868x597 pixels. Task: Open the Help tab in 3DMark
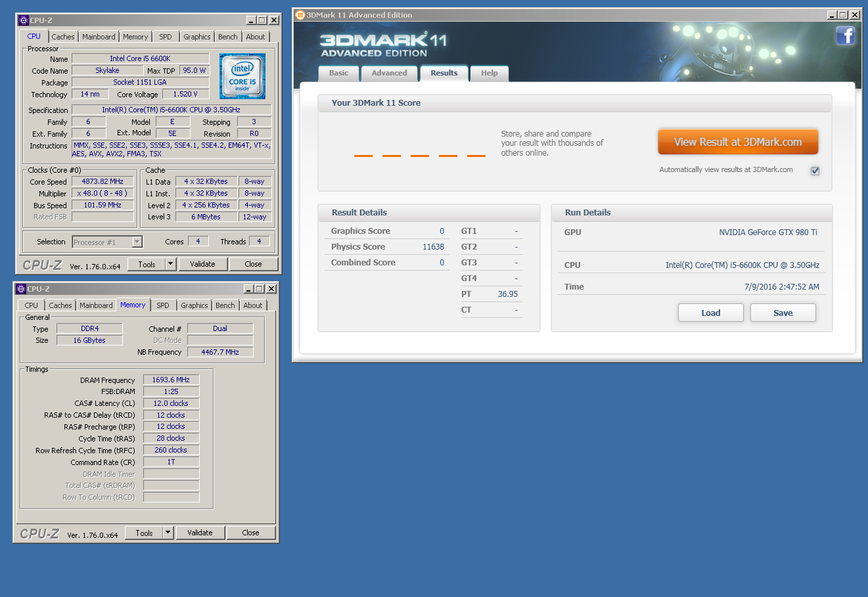[489, 73]
